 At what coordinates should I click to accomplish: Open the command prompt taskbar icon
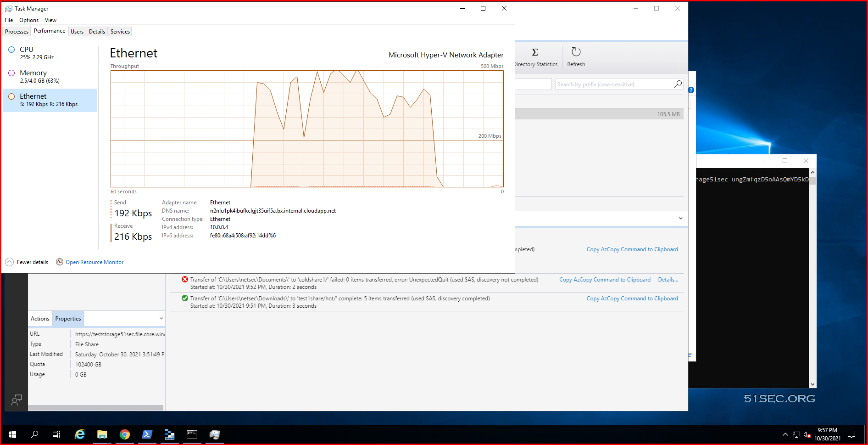click(x=192, y=434)
